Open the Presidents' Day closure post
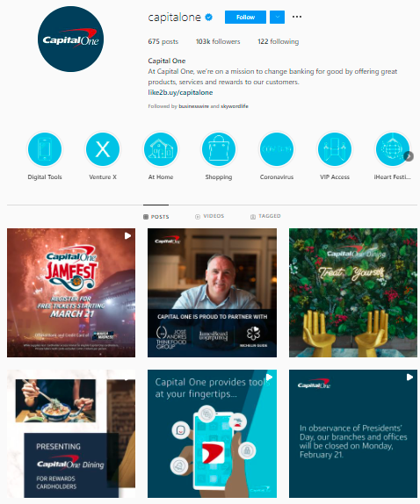The image size is (420, 504). click(353, 434)
